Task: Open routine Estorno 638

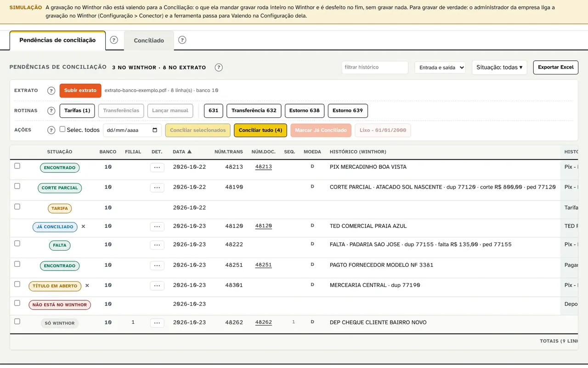Action: 305,111
